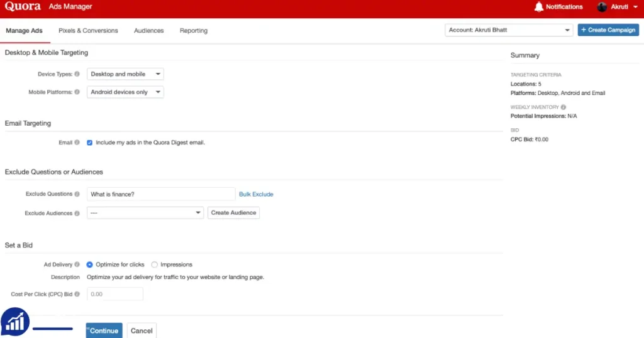The height and width of the screenshot is (338, 644).
Task: Click 'Potential Impressions: N/A' text
Action: click(544, 116)
